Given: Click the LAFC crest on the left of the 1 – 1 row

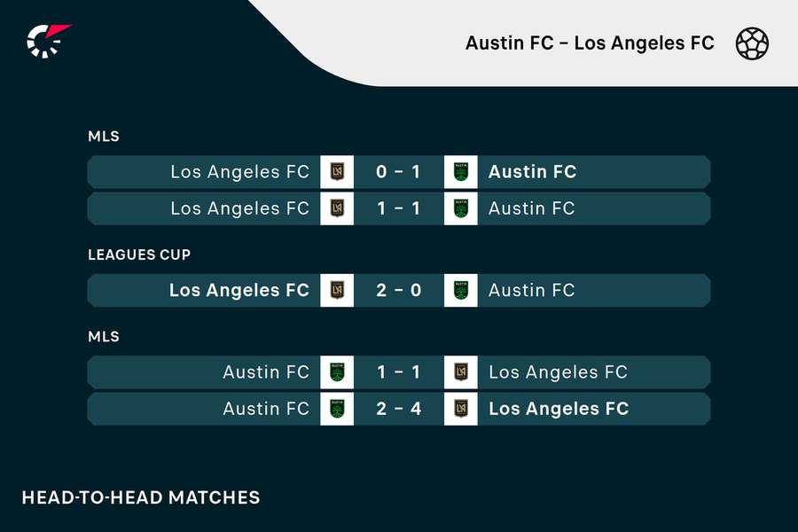Looking at the screenshot, I should pos(337,208).
